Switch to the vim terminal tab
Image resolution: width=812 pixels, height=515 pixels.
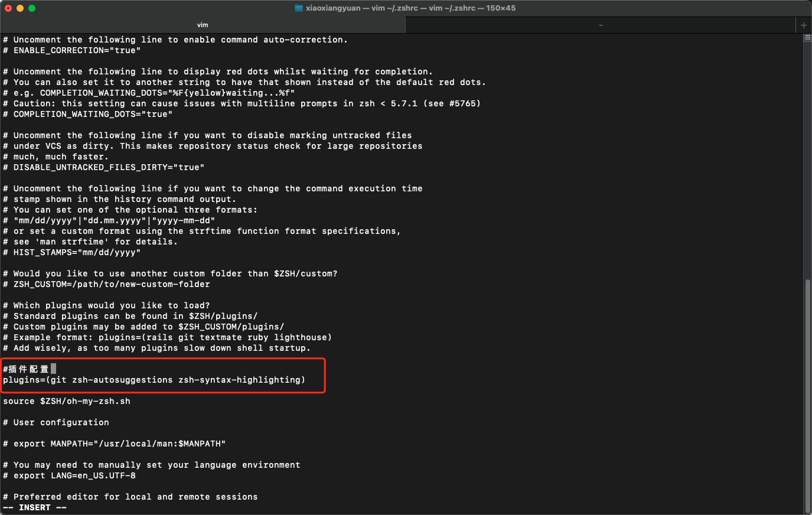203,25
